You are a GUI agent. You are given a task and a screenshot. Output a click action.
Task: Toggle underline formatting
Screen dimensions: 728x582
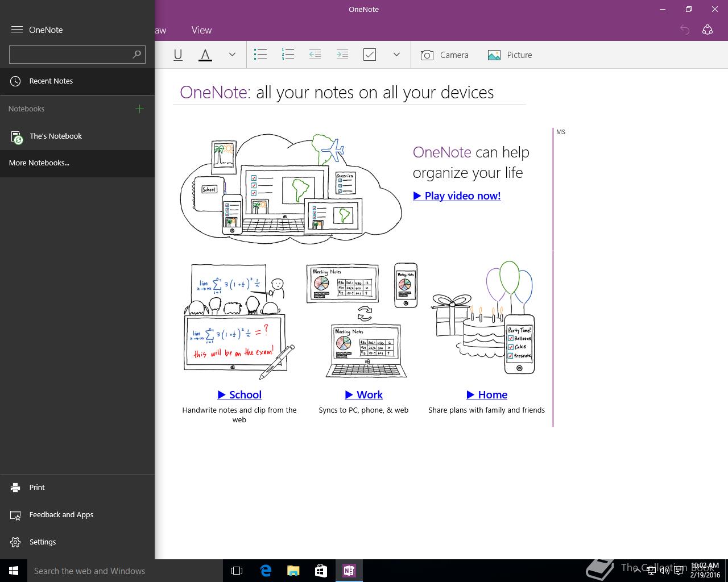click(178, 55)
